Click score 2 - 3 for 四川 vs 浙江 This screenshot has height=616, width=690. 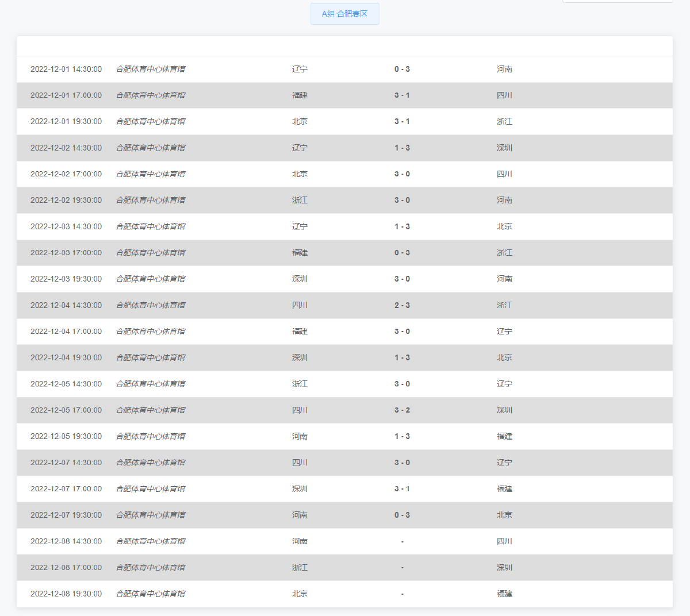point(402,305)
